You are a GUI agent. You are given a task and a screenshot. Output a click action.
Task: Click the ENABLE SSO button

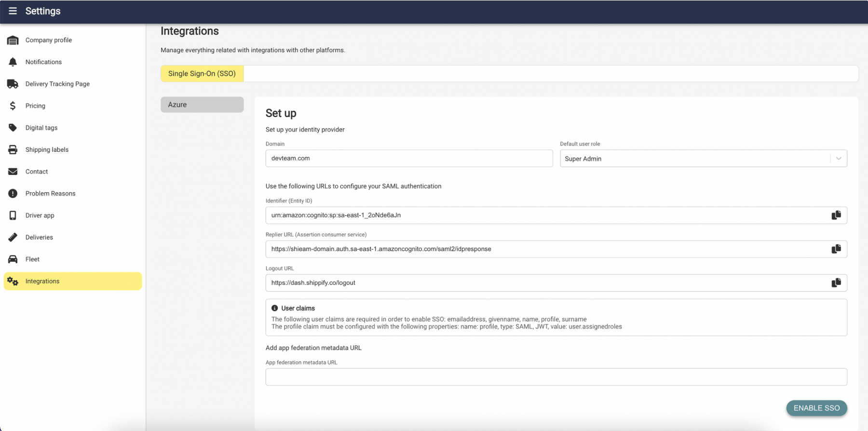(x=816, y=408)
